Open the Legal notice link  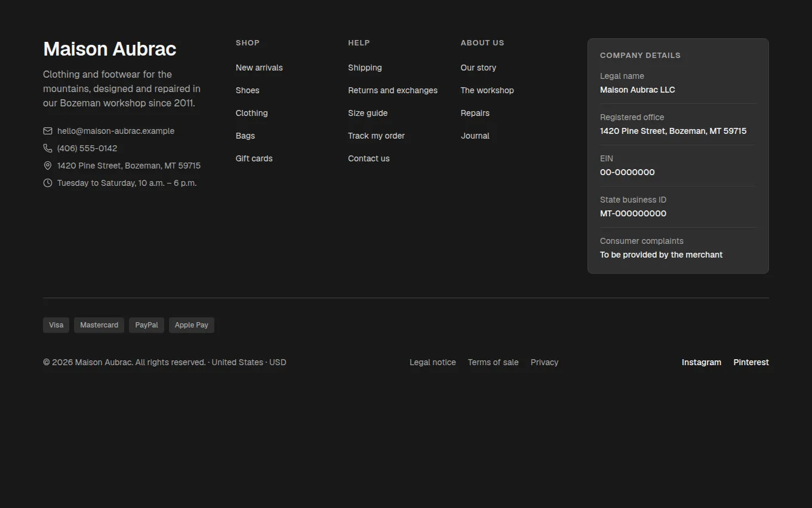tap(433, 362)
